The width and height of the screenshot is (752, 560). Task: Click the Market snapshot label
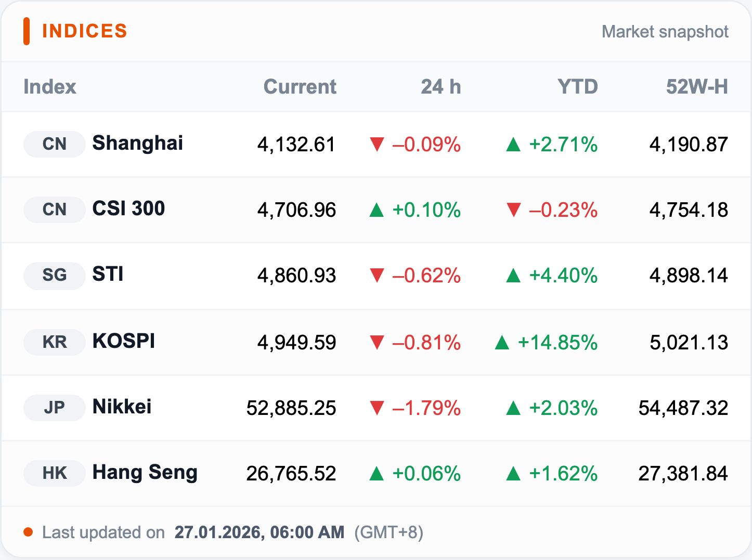coord(665,32)
